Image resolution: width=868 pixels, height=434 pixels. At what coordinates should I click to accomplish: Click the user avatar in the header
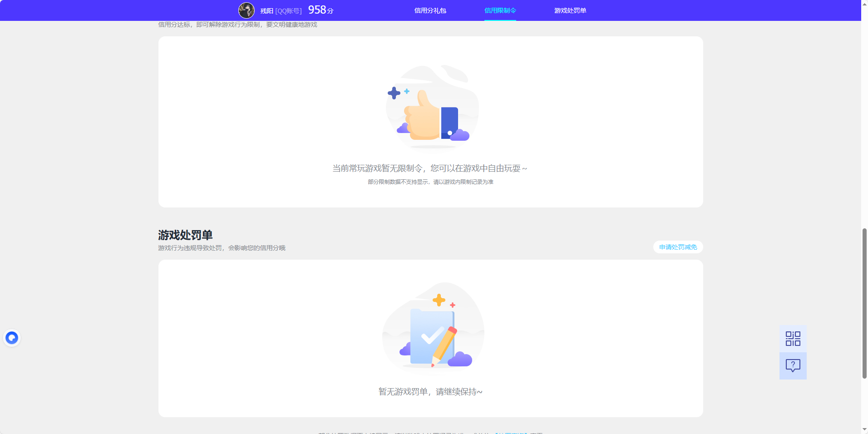[x=247, y=10]
